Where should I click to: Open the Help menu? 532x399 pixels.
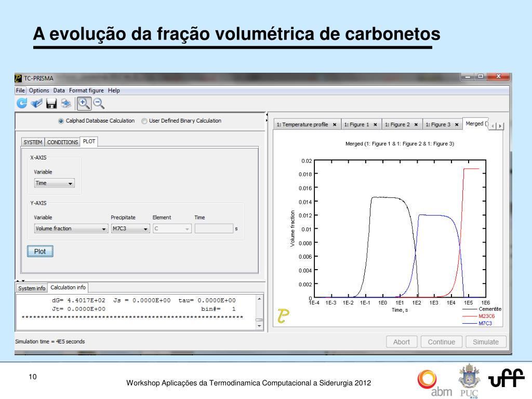[114, 90]
